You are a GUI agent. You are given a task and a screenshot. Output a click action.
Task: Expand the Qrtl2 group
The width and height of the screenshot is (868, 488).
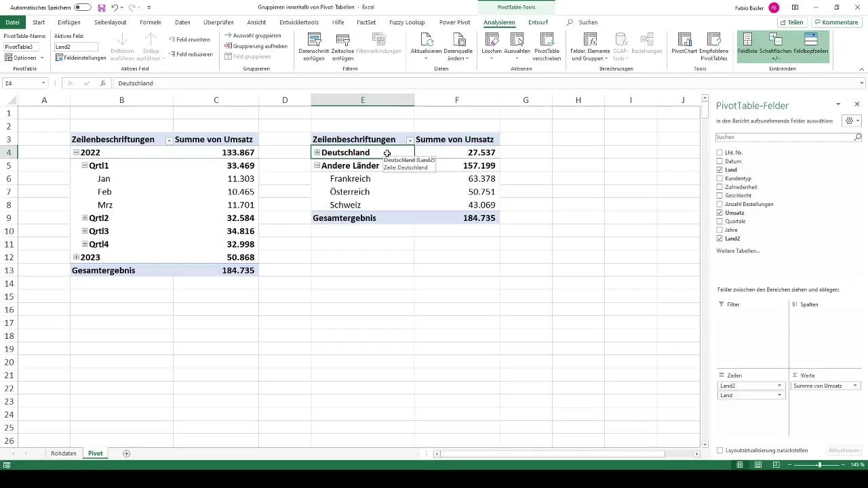pos(85,218)
